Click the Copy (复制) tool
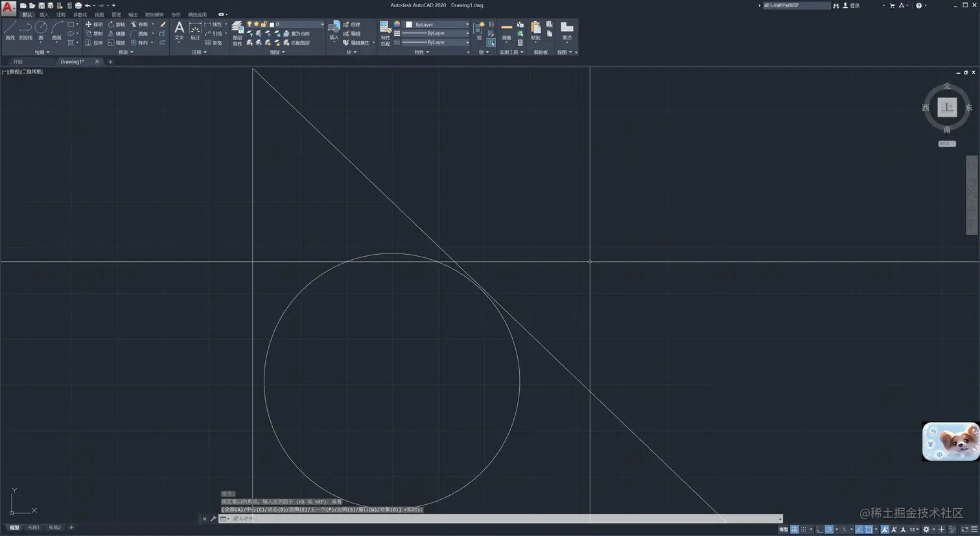Image resolution: width=980 pixels, height=536 pixels. point(94,33)
